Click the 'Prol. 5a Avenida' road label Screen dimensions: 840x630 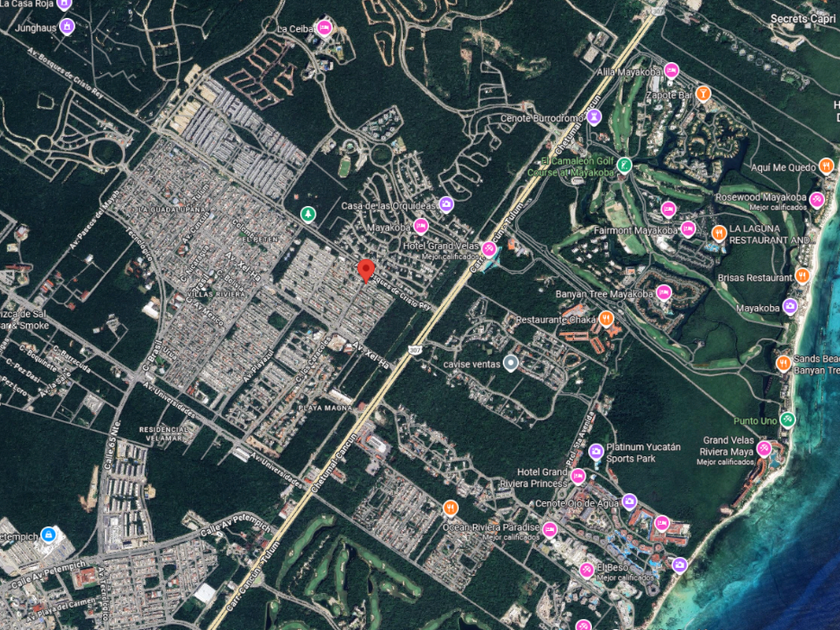[x=581, y=439]
